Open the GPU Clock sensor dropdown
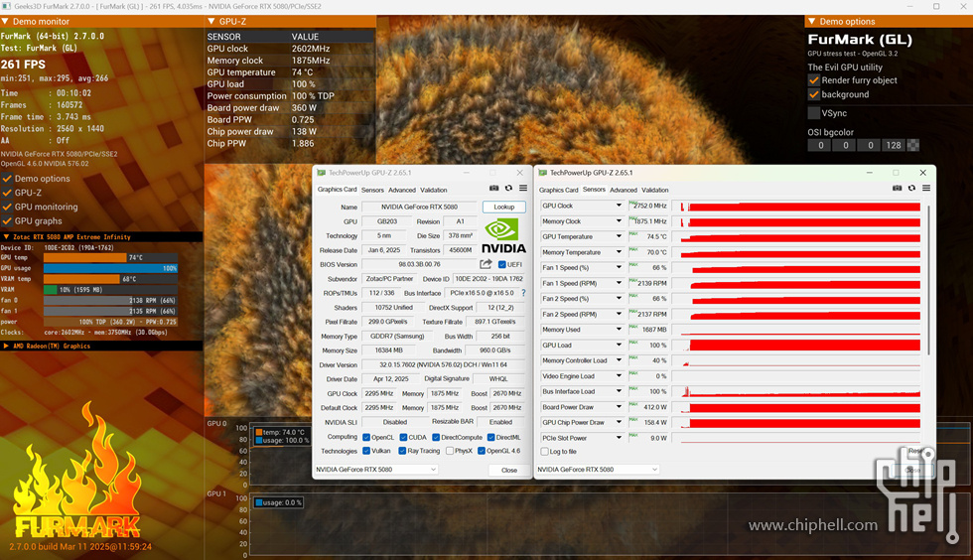The width and height of the screenshot is (973, 560). click(619, 206)
